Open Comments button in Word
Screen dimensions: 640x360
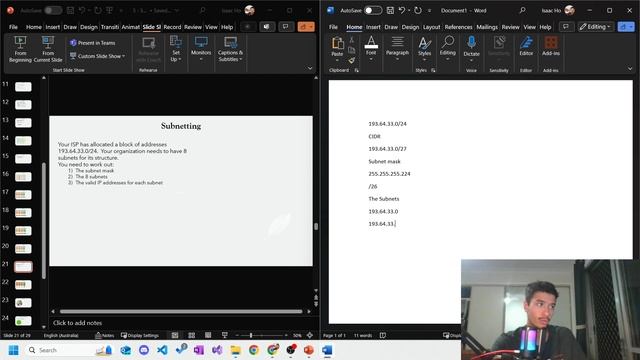(x=566, y=27)
